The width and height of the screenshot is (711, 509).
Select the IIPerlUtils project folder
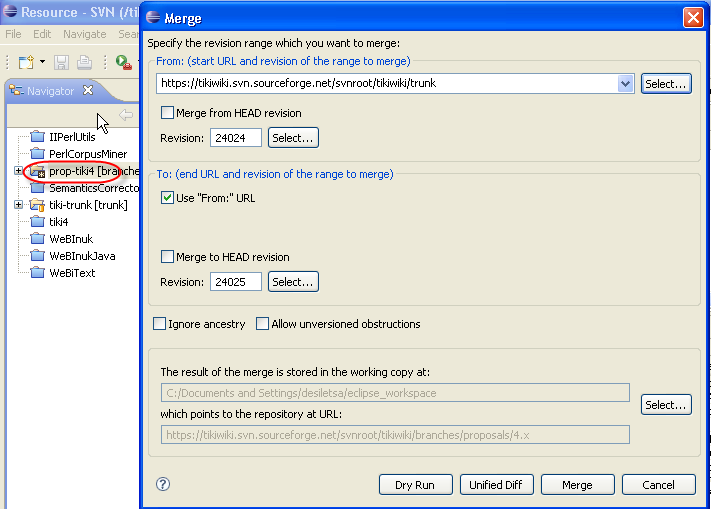point(72,137)
